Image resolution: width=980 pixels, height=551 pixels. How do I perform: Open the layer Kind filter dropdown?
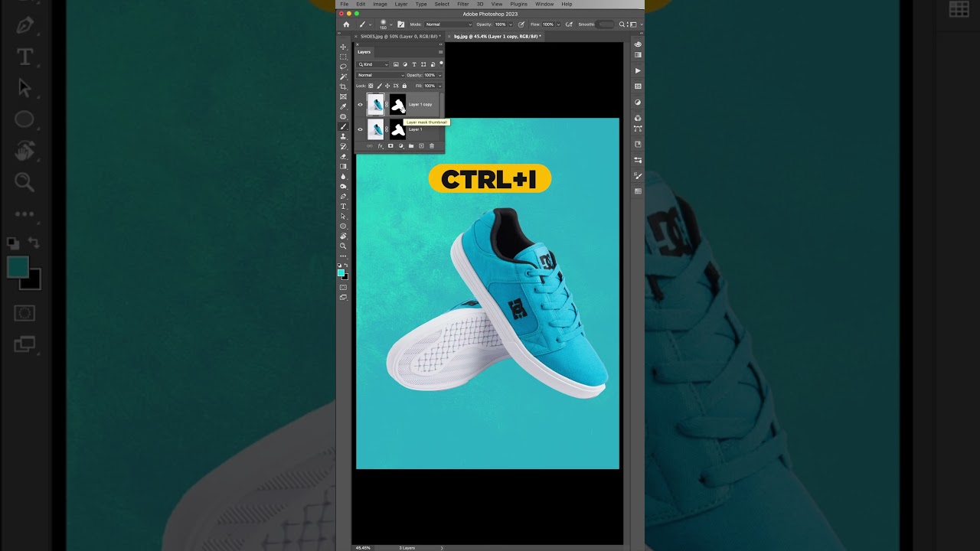[373, 64]
